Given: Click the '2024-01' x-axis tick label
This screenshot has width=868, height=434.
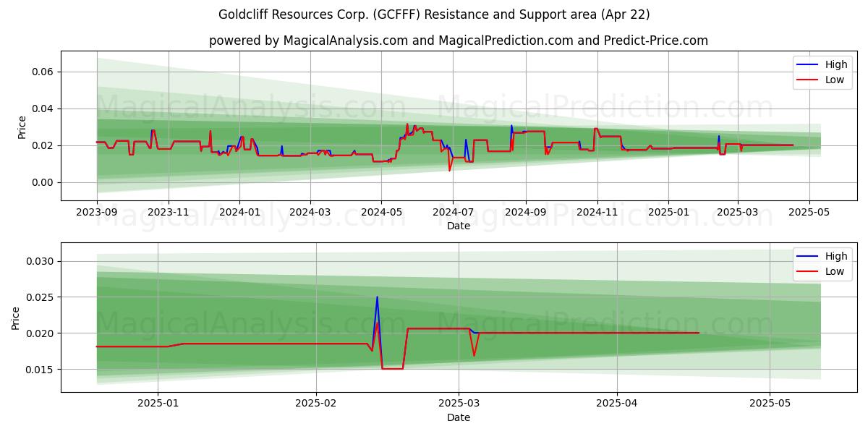Looking at the screenshot, I should (239, 213).
